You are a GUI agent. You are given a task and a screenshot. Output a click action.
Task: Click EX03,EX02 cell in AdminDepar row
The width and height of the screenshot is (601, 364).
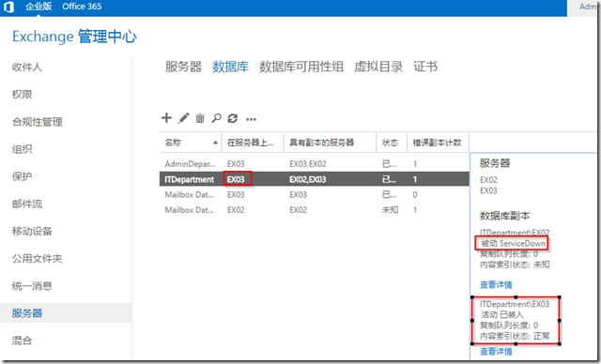point(308,164)
